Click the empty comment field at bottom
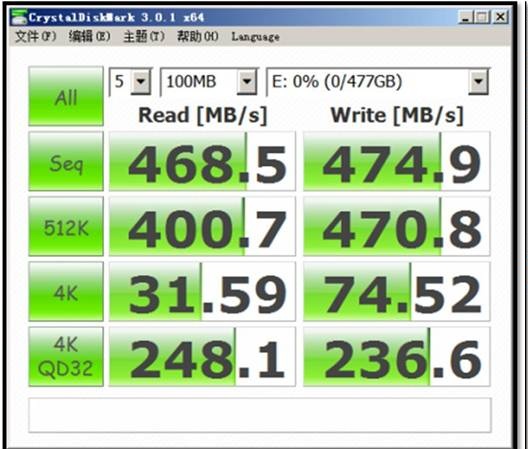Screen dimensions: 528x449 click(260, 415)
